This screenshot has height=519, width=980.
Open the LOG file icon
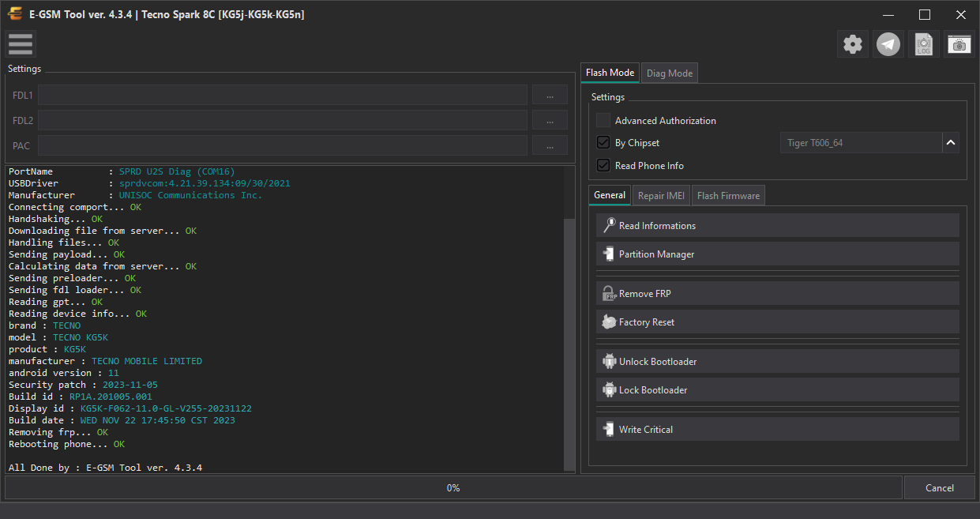point(924,44)
